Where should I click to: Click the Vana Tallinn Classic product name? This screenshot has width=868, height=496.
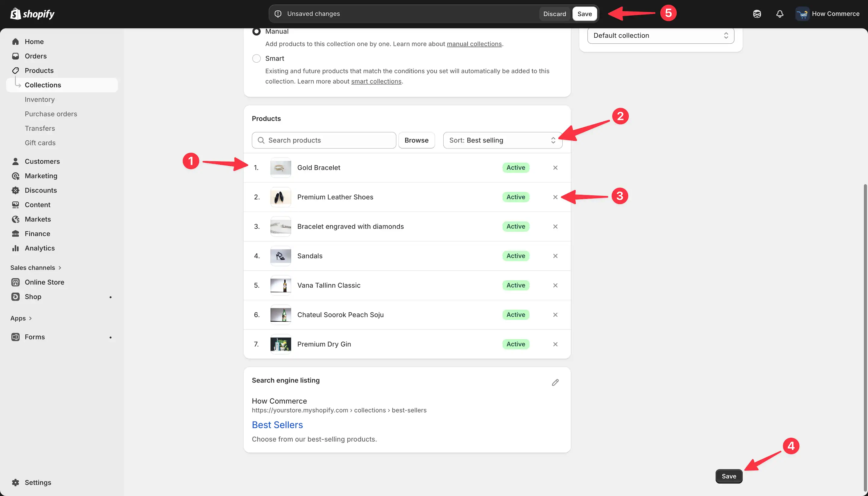tap(329, 285)
